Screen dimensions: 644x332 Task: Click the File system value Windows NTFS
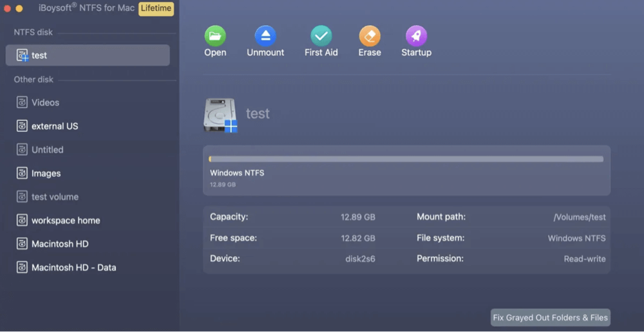[x=576, y=238]
